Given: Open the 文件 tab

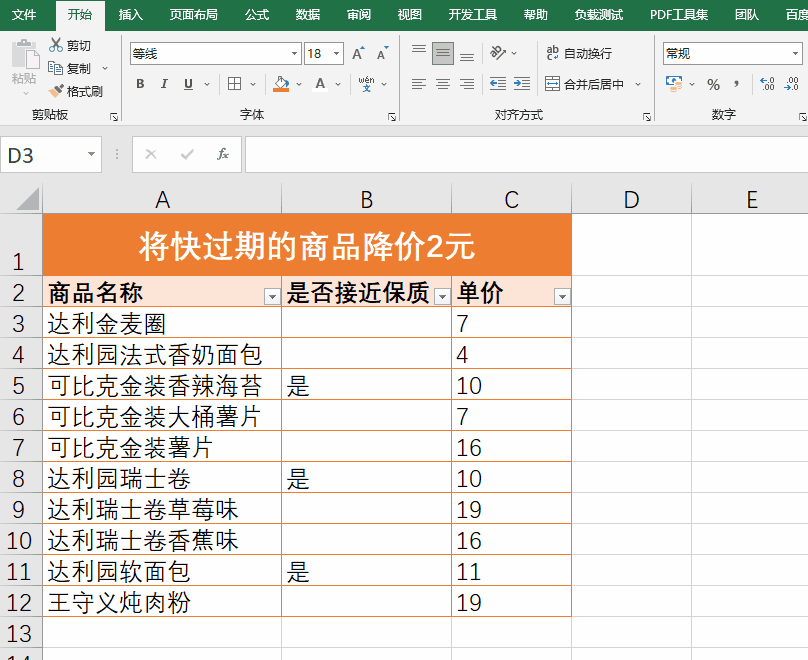Looking at the screenshot, I should [24, 14].
